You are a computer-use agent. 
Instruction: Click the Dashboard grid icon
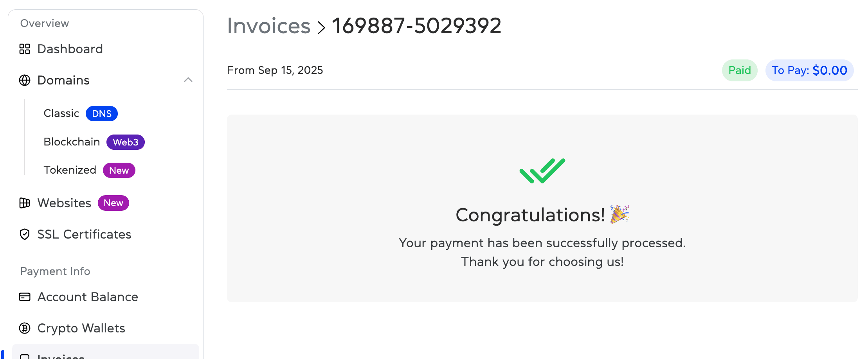[25, 49]
